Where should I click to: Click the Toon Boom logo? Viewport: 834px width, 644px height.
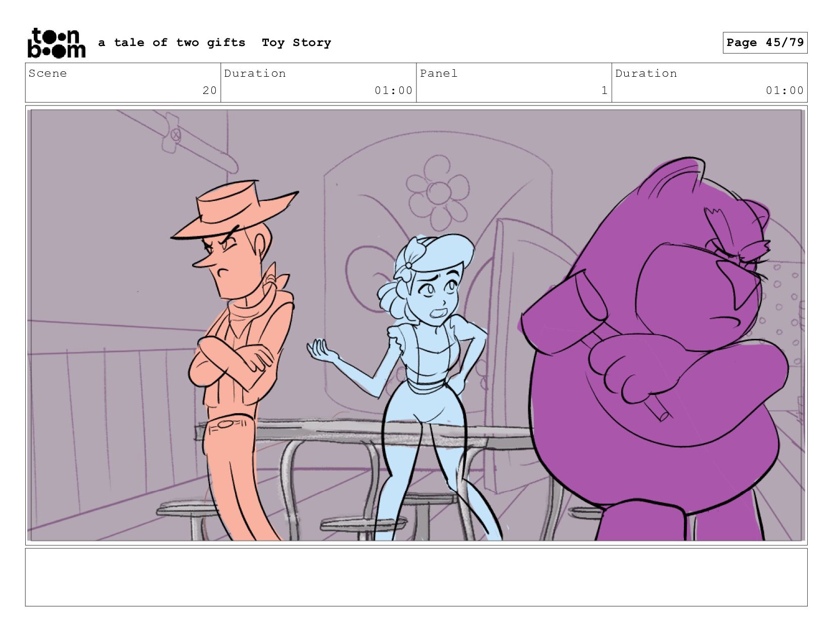point(56,43)
